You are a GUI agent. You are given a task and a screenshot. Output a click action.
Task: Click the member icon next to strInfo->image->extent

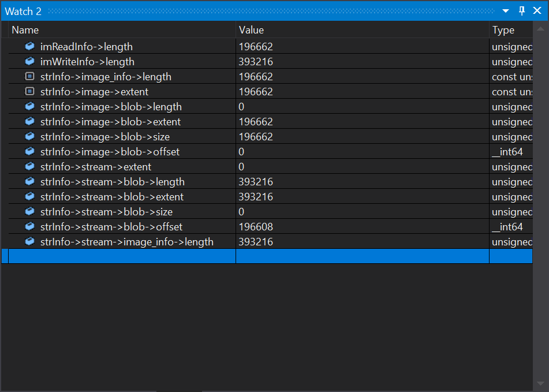[29, 91]
